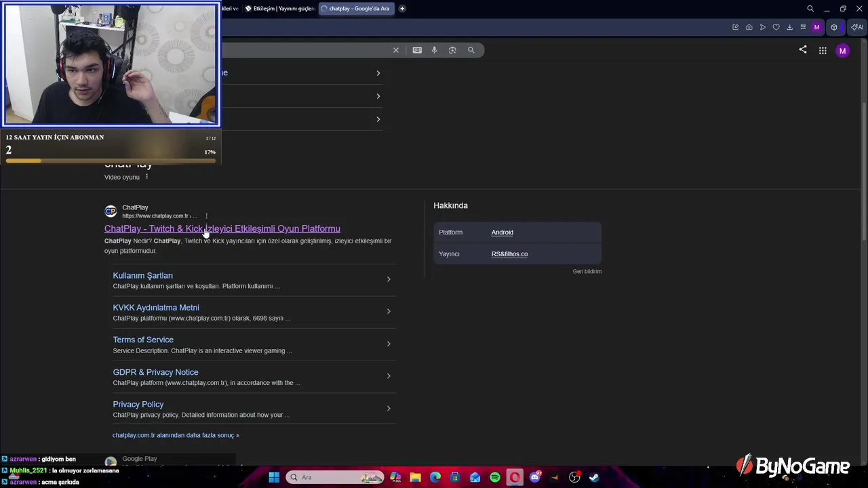Open the Google apps grid
The image size is (868, 488).
[823, 50]
